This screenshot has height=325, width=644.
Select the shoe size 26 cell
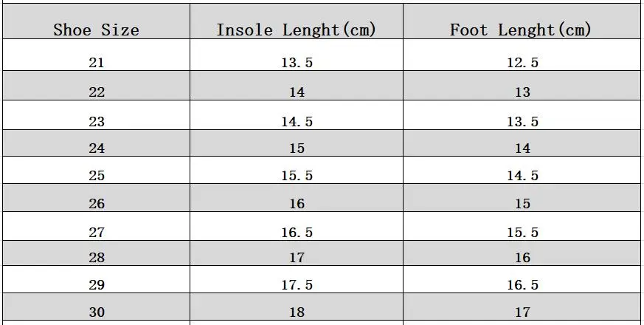[x=97, y=204]
